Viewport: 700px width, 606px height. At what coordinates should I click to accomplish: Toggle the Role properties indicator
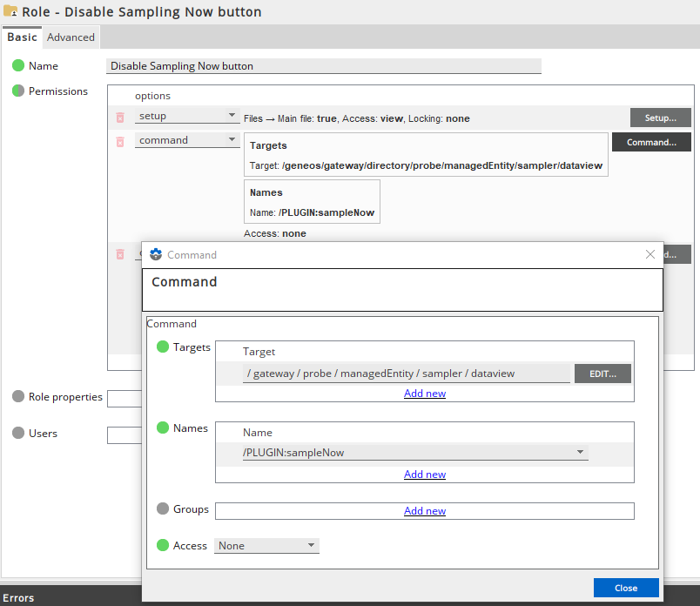(18, 396)
